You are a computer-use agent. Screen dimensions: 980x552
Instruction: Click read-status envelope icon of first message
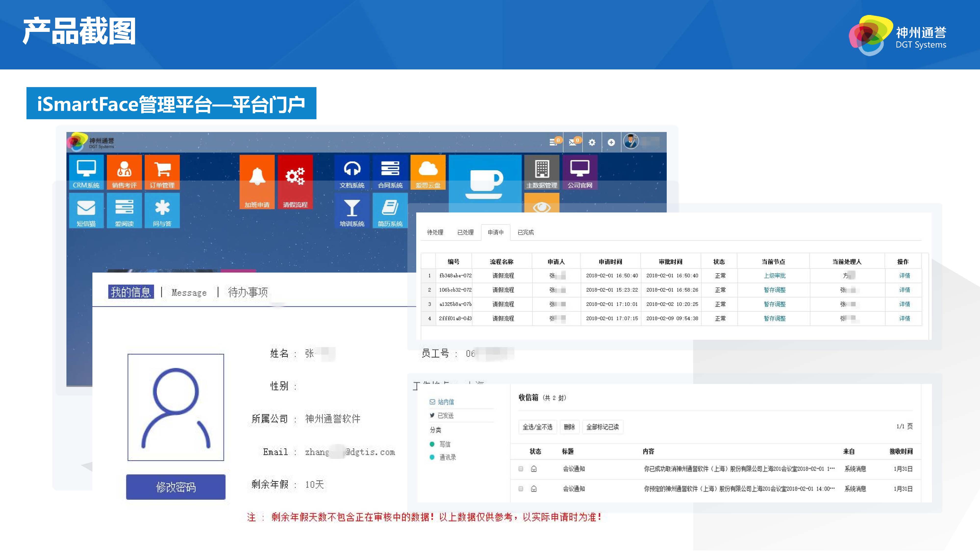click(534, 469)
